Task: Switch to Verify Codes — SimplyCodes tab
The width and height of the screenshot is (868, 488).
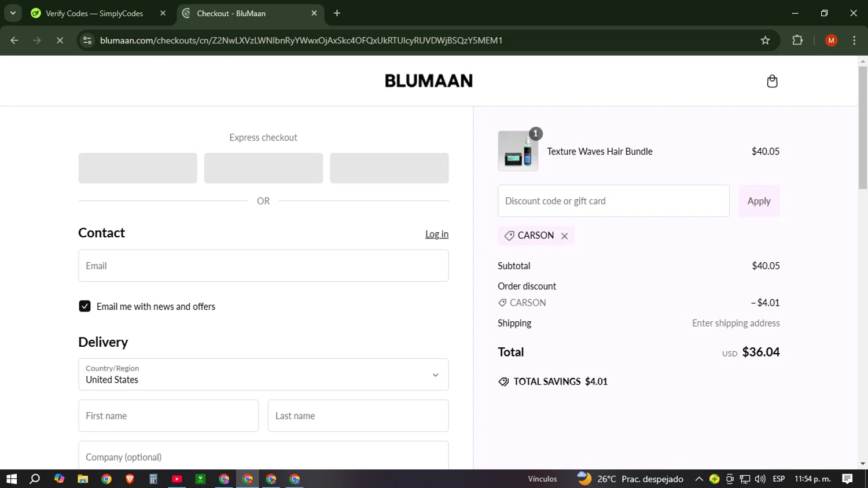Action: pos(94,13)
